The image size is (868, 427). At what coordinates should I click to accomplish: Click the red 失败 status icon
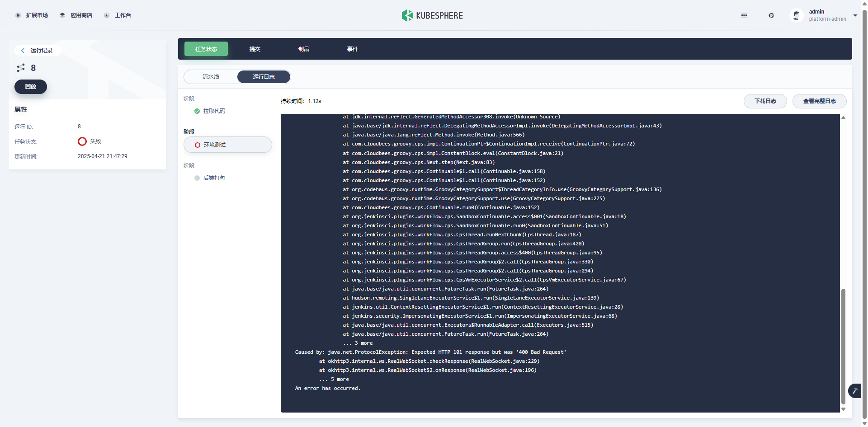click(x=82, y=141)
